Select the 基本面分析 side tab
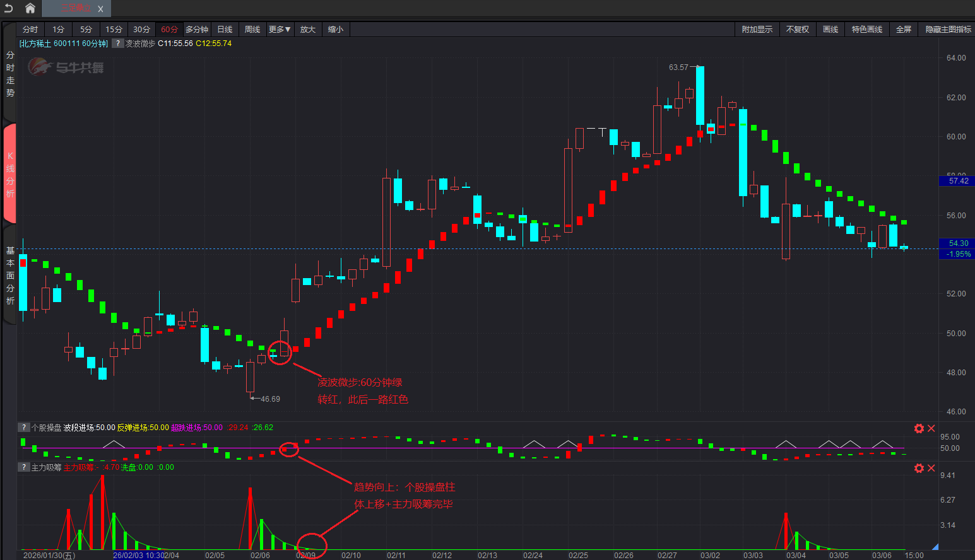975x560 pixels. [10, 276]
